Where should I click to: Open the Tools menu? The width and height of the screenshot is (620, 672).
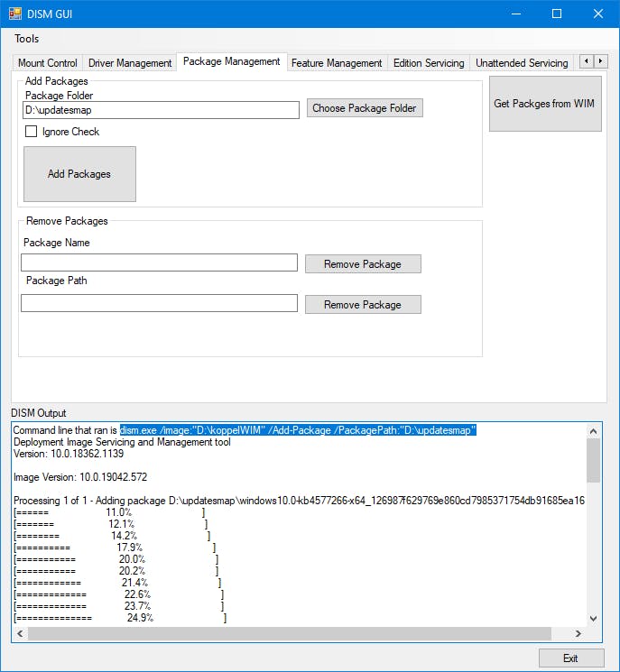(x=26, y=39)
